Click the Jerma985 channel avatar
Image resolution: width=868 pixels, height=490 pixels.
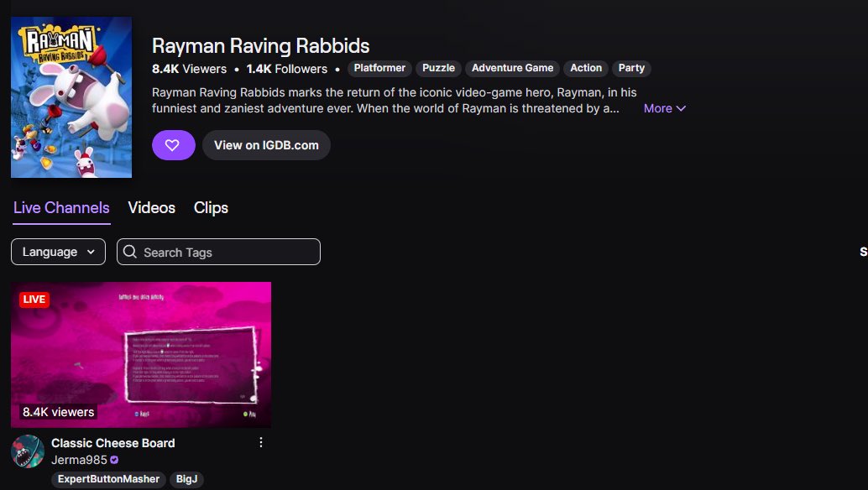point(28,451)
